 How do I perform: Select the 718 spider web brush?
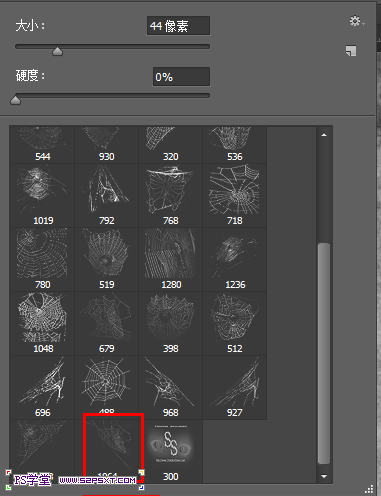(x=234, y=196)
